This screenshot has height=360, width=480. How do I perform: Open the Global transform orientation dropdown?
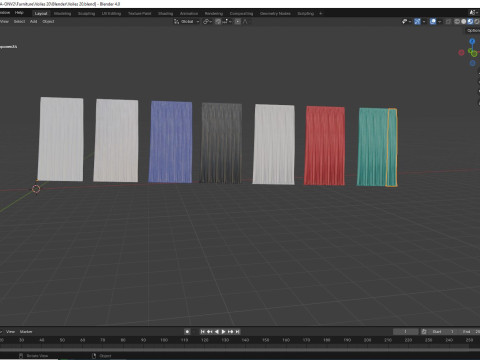click(x=187, y=22)
